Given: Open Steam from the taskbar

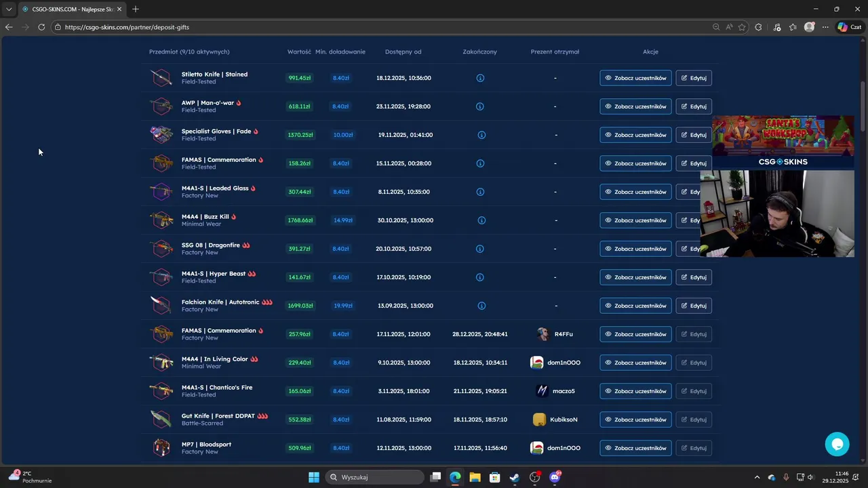Looking at the screenshot, I should 515,477.
